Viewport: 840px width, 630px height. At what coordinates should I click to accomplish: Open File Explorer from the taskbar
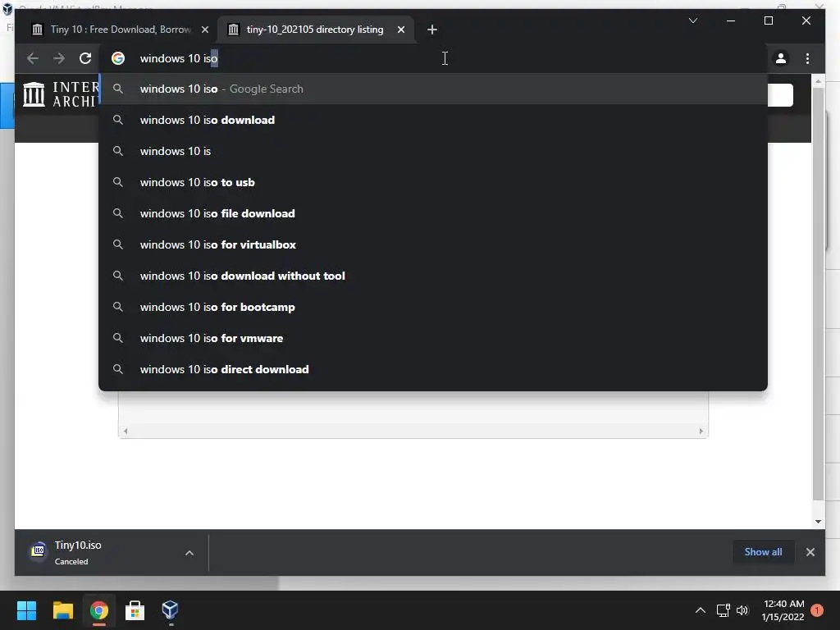(62, 610)
